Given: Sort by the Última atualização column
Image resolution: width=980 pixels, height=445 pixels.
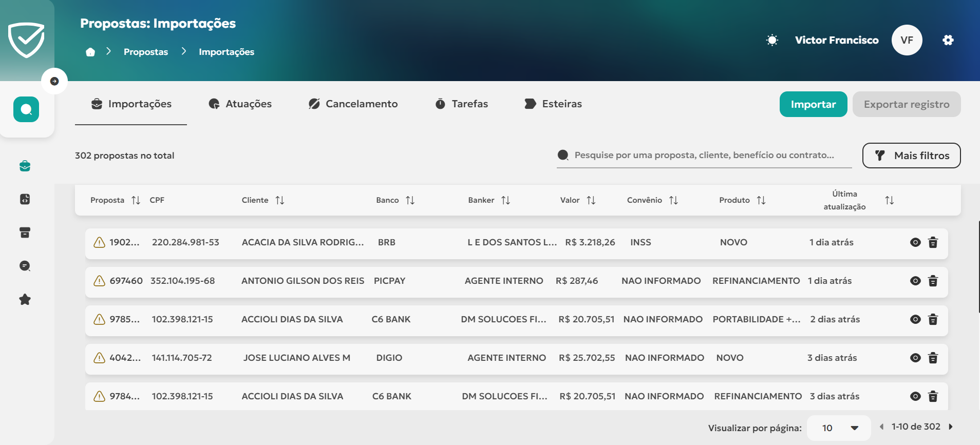Looking at the screenshot, I should point(890,200).
